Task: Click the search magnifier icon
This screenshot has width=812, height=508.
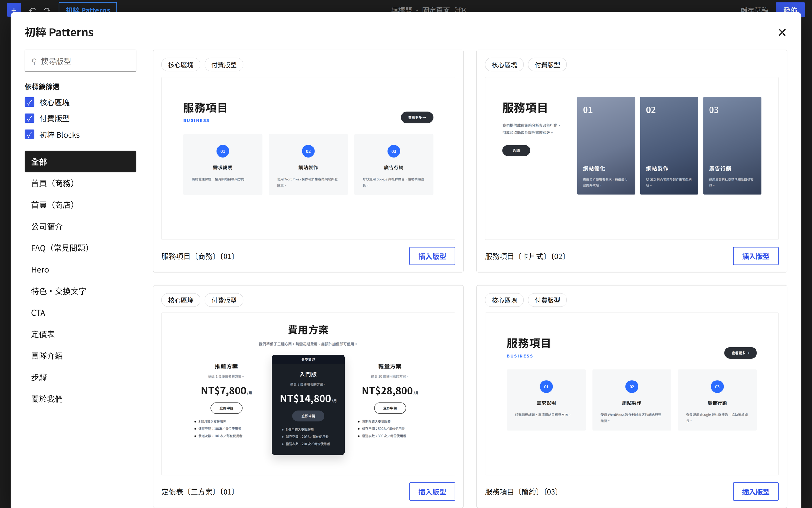Action: [x=34, y=61]
